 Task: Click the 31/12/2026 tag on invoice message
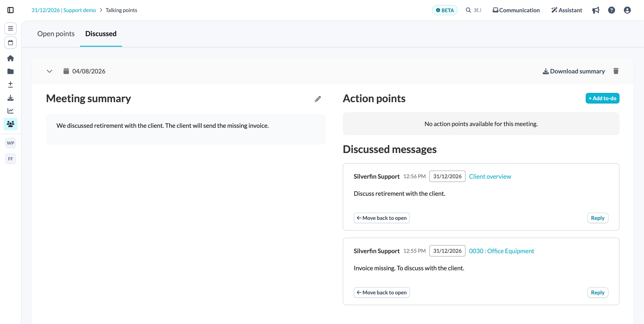click(447, 251)
